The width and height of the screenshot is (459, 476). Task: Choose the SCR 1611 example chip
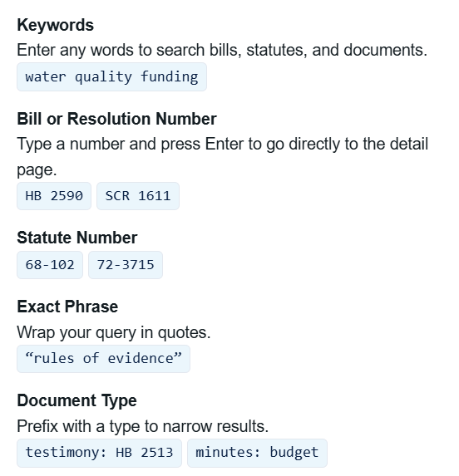pyautogui.click(x=138, y=196)
